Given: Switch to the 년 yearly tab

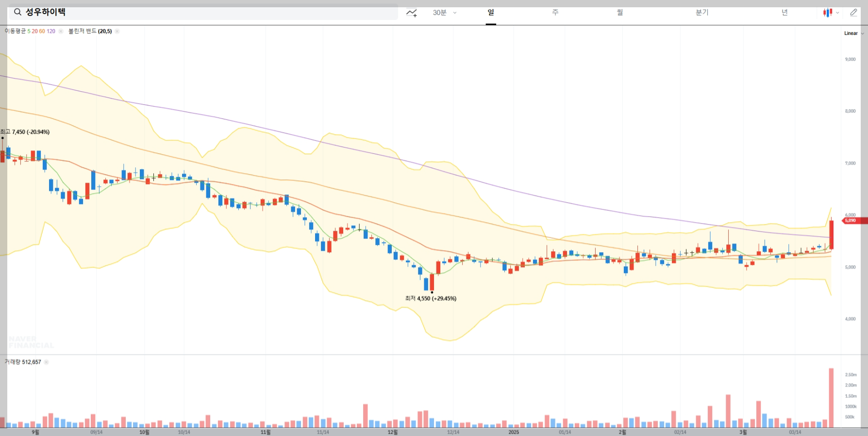Looking at the screenshot, I should [x=785, y=12].
